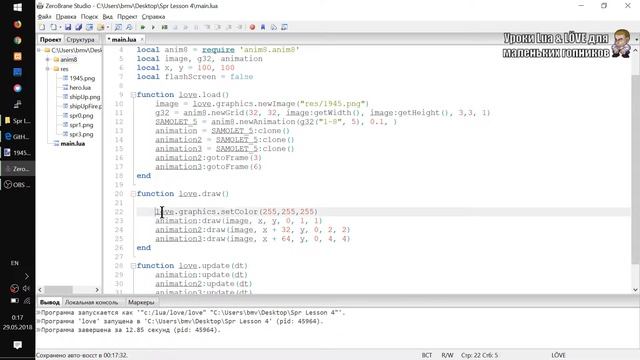Switch to the OBS taskbar window
The image size is (640, 360).
pos(18,185)
